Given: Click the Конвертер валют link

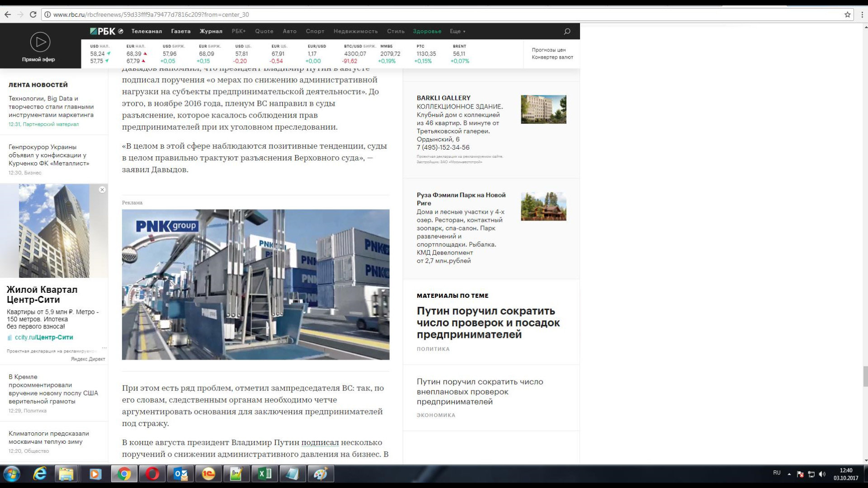Looking at the screenshot, I should 552,57.
